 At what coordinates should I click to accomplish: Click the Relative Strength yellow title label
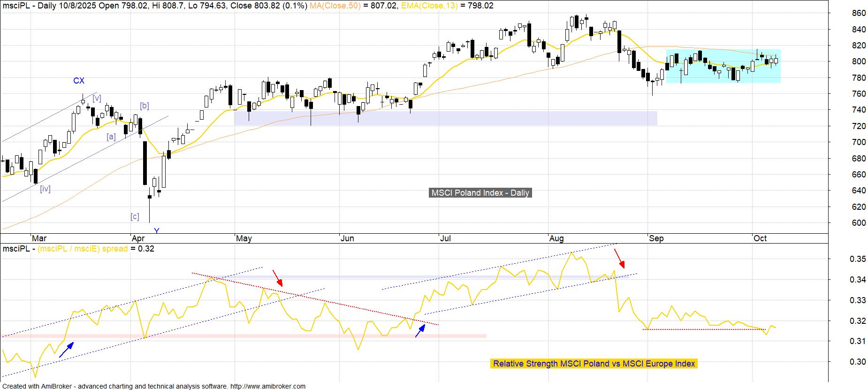click(x=594, y=364)
